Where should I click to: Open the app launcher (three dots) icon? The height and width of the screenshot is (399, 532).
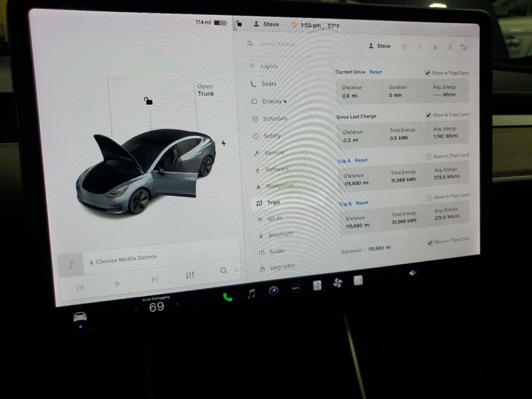[x=295, y=288]
